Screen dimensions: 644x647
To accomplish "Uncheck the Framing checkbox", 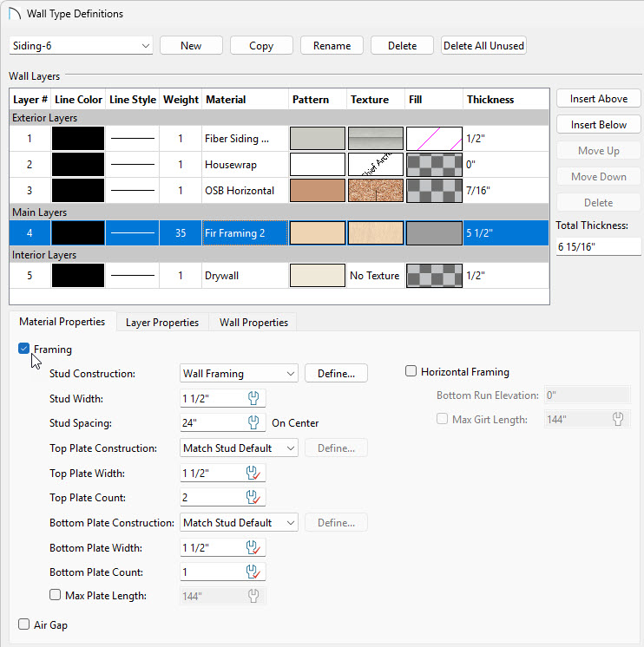I will click(24, 349).
